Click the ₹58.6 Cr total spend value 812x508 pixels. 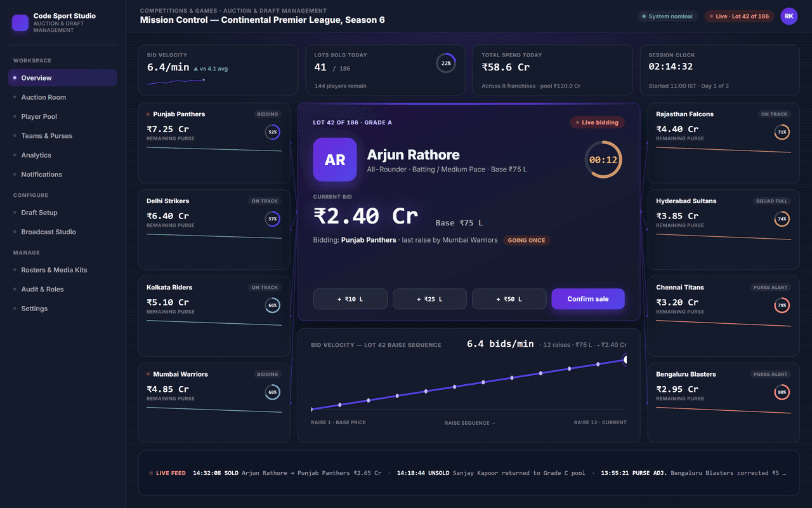tap(506, 67)
